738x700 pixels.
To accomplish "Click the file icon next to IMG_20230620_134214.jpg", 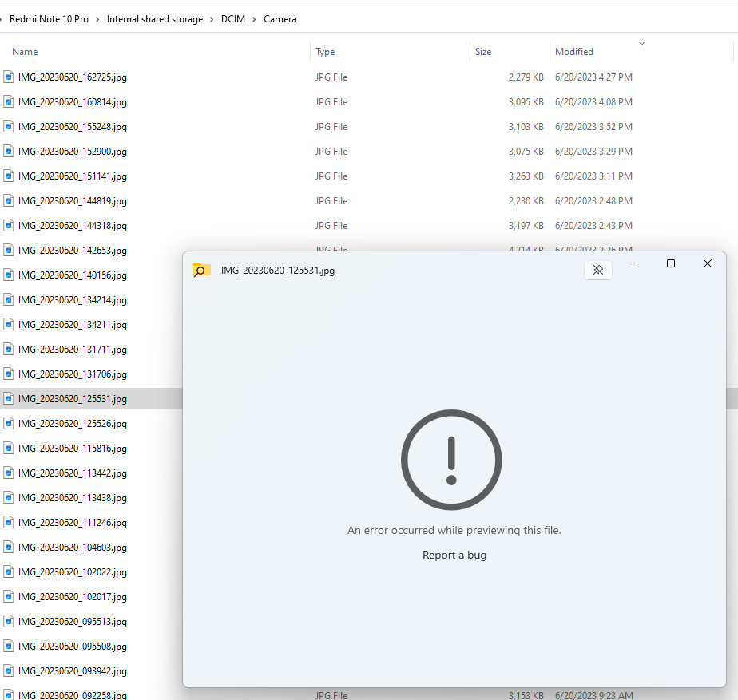I will [9, 299].
